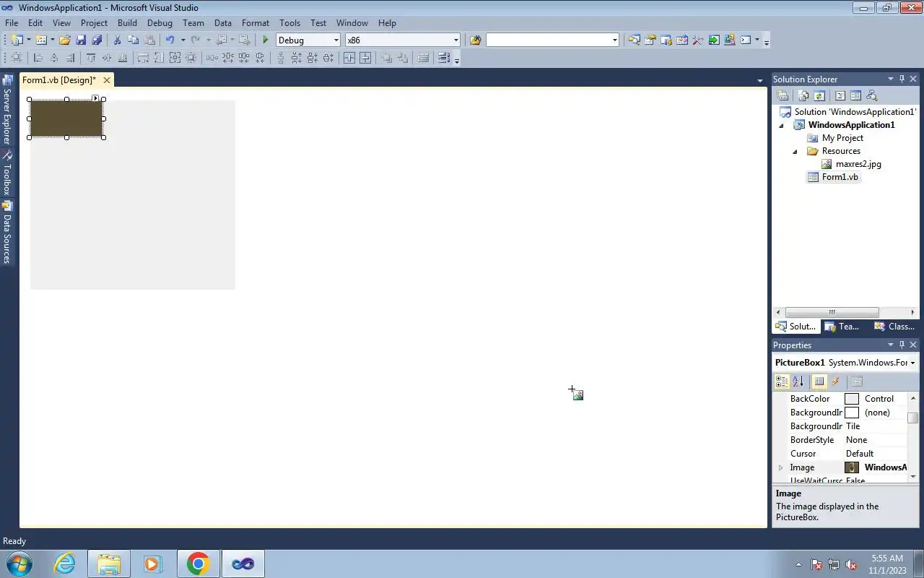Click the Center Horizontally layout icon
Image resolution: width=924 pixels, height=578 pixels.
(350, 58)
